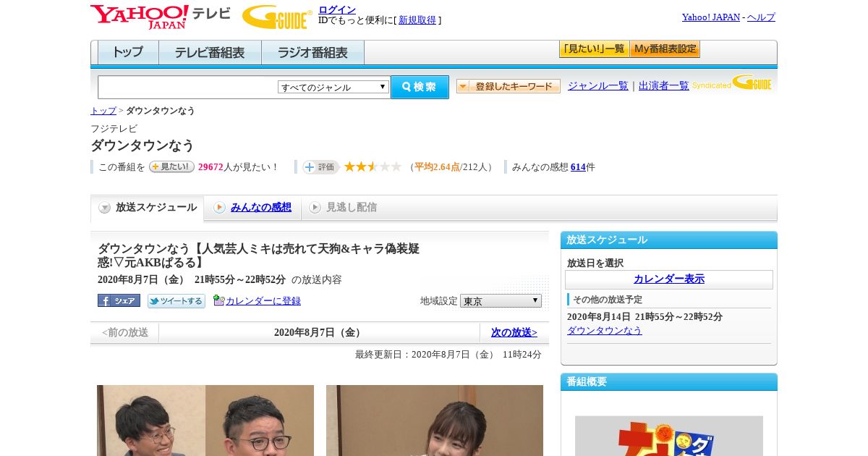868x456 pixels.
Task: Click the star rating display
Action: tap(373, 166)
